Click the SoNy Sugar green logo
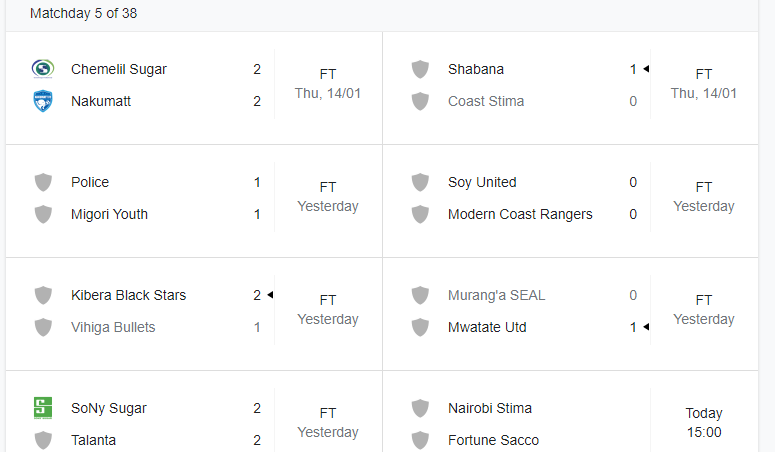Viewport: 775px width, 452px height. click(43, 408)
